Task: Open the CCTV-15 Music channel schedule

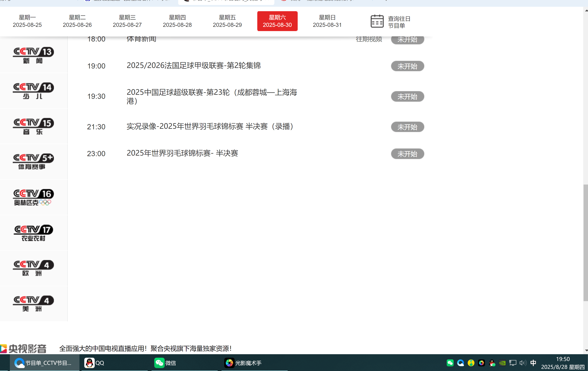Action: pyautogui.click(x=33, y=126)
